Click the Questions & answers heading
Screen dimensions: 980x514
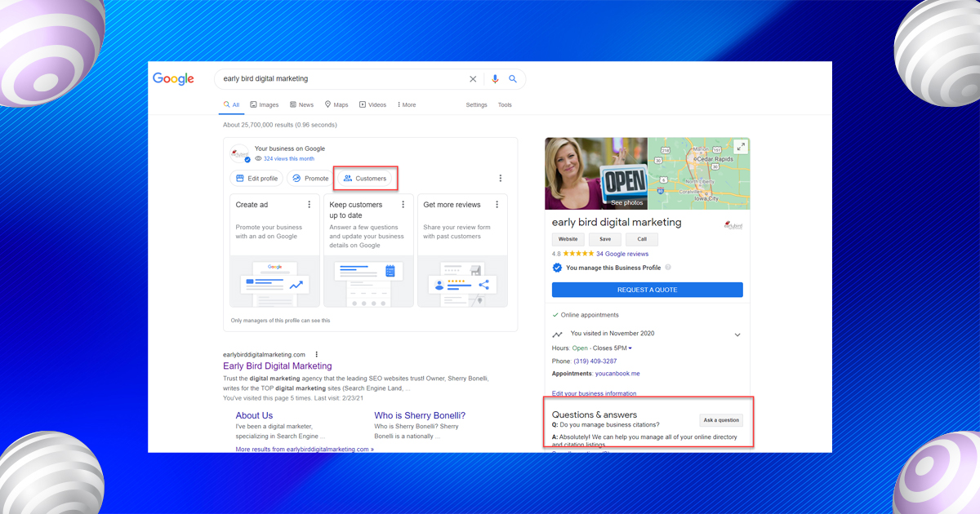pos(595,414)
